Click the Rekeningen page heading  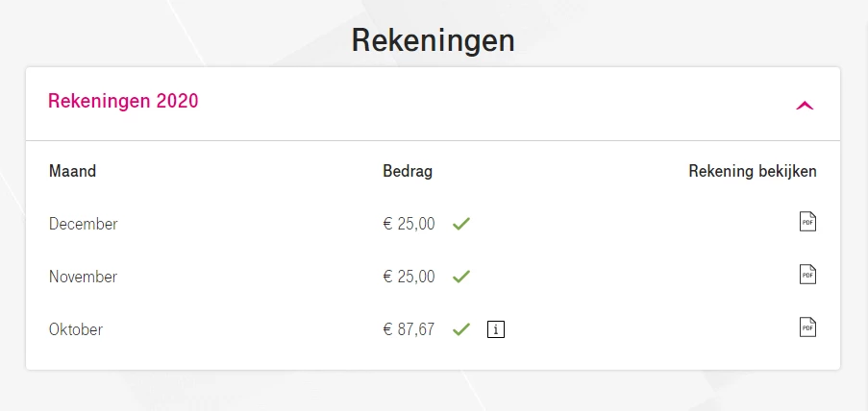[x=433, y=40]
